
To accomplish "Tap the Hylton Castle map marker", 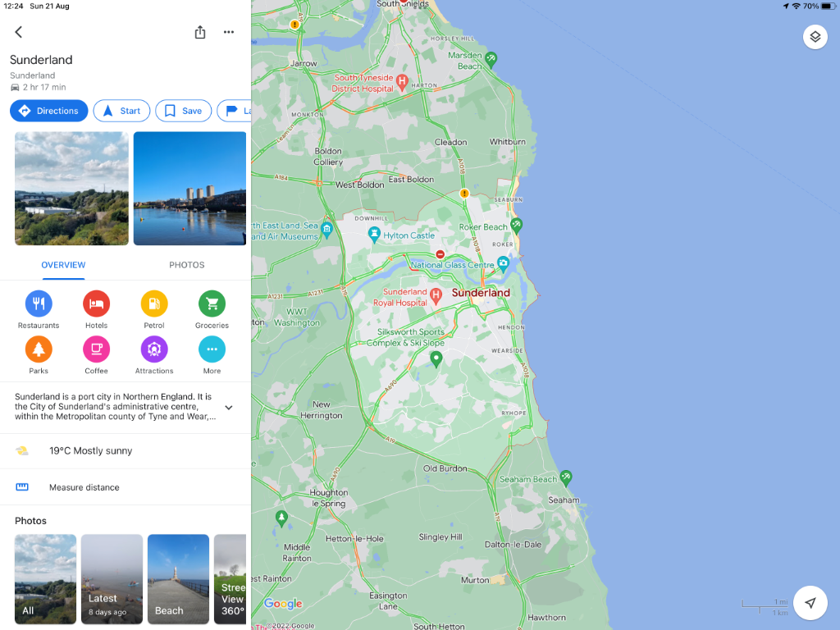I will click(x=374, y=235).
